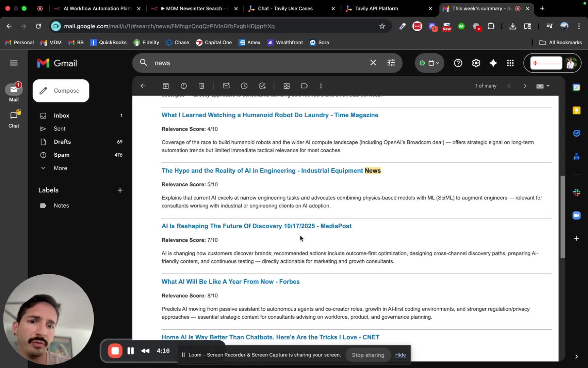Go back to search results arrow
588x368 pixels.
(143, 86)
